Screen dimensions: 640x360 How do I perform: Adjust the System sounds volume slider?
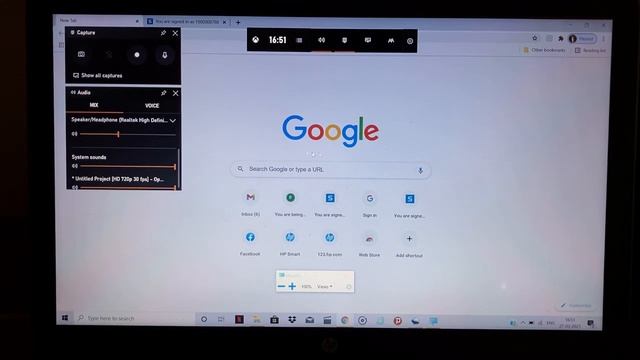click(128, 166)
